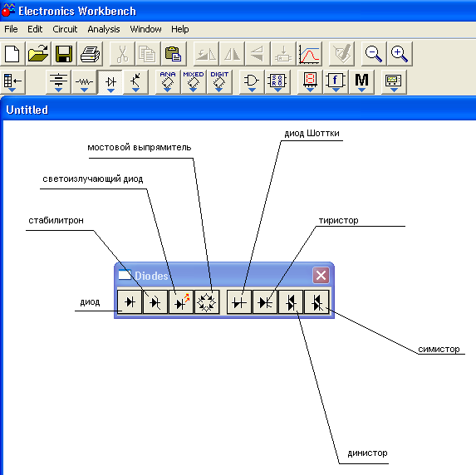Click the New file icon
Screen dimensions: 476x475
(x=12, y=54)
